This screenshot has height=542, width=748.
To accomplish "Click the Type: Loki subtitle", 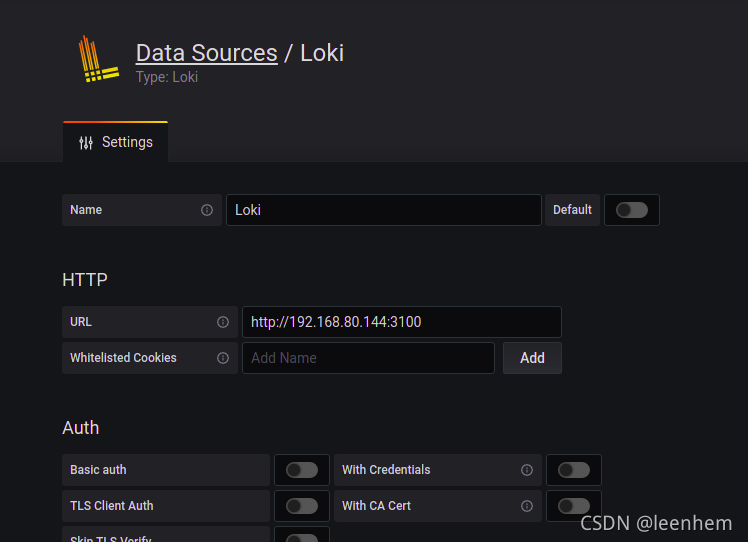I will 166,77.
